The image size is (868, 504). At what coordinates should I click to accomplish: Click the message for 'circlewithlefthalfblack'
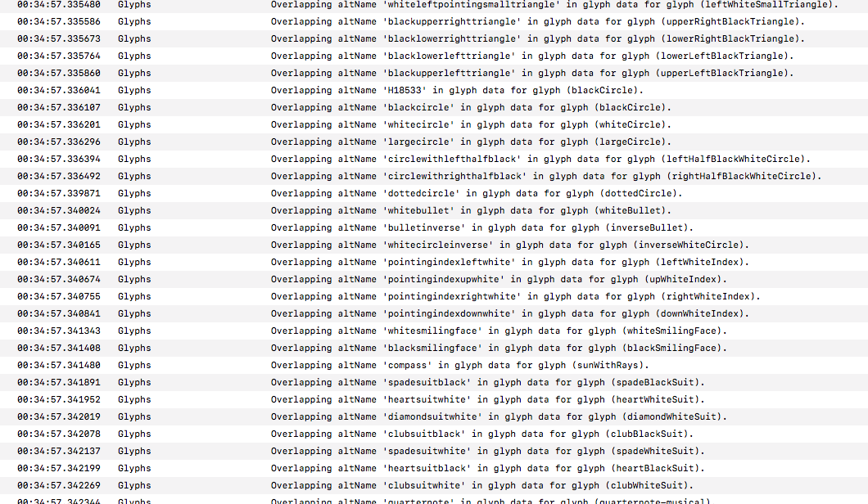(x=540, y=159)
